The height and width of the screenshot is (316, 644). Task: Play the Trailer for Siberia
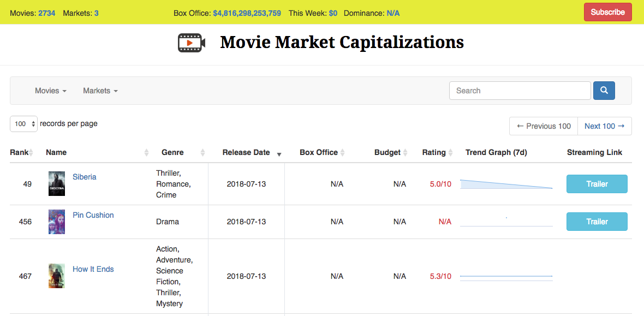pyautogui.click(x=597, y=184)
